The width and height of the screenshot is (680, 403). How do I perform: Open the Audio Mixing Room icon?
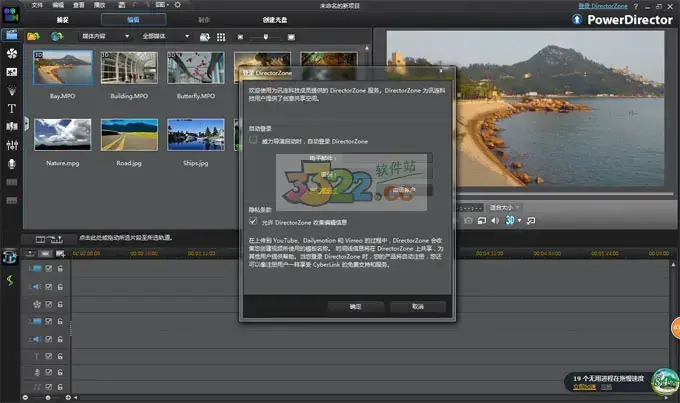tap(11, 144)
